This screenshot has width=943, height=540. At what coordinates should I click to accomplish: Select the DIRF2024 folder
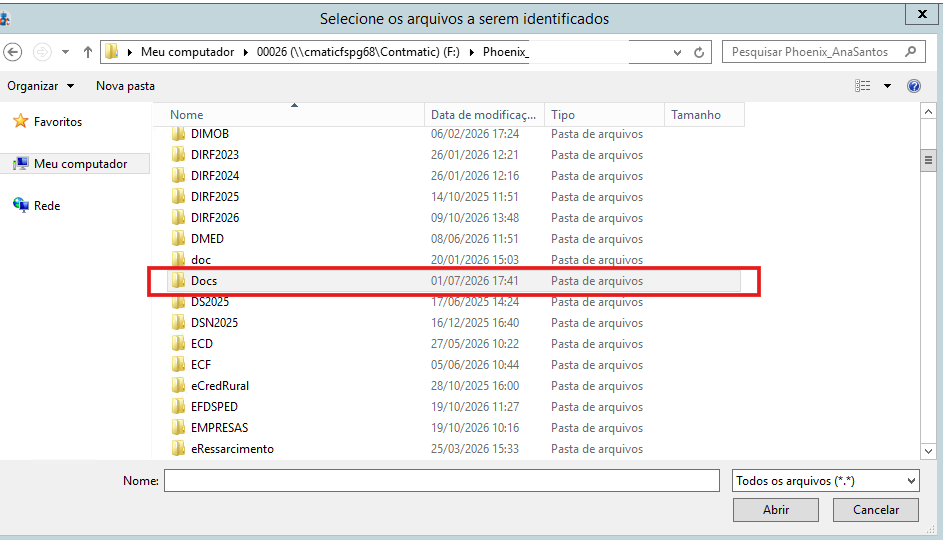tap(215, 176)
